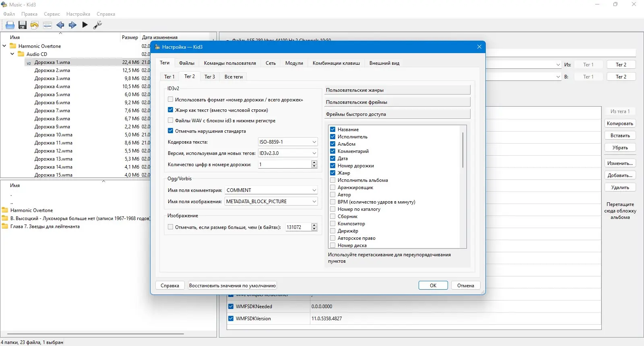Expand Пользовательские фреймы section
The height and width of the screenshot is (346, 644).
[x=397, y=102]
